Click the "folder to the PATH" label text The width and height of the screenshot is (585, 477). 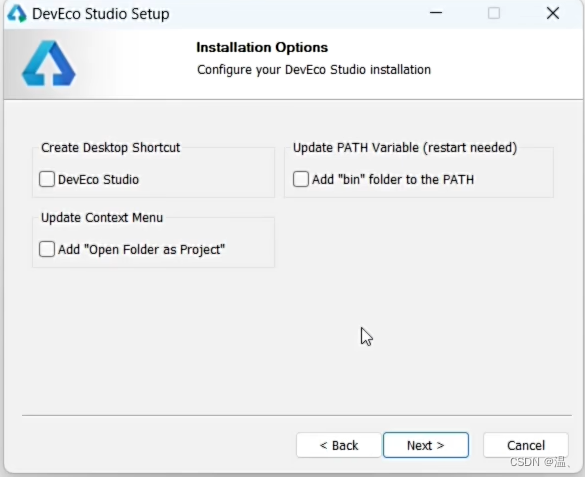click(422, 180)
